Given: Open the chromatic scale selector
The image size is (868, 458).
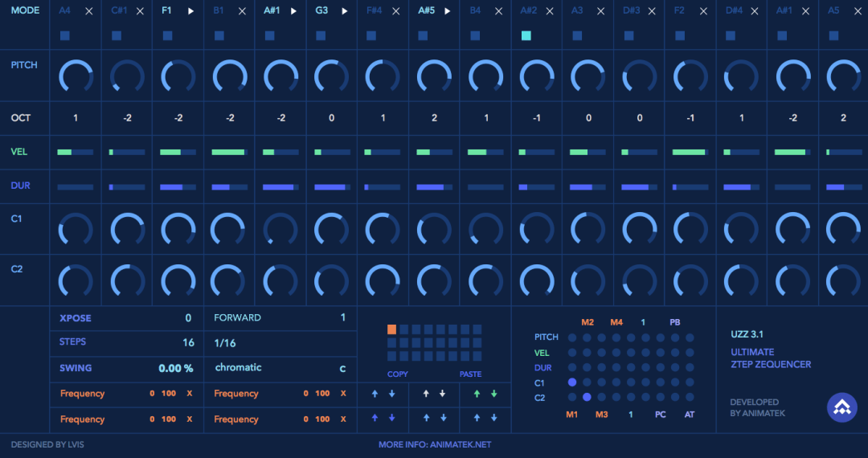Looking at the screenshot, I should (239, 367).
